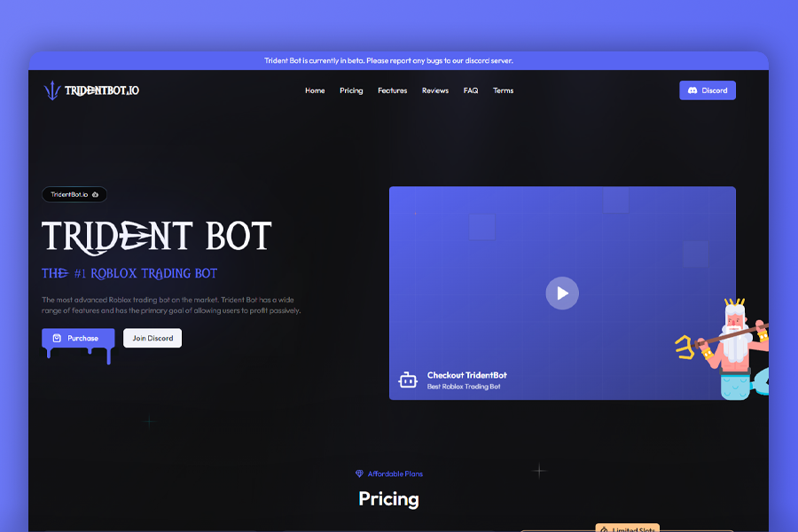Viewport: 798px width, 532px height.
Task: Select the Reviews nav link
Action: pos(435,90)
